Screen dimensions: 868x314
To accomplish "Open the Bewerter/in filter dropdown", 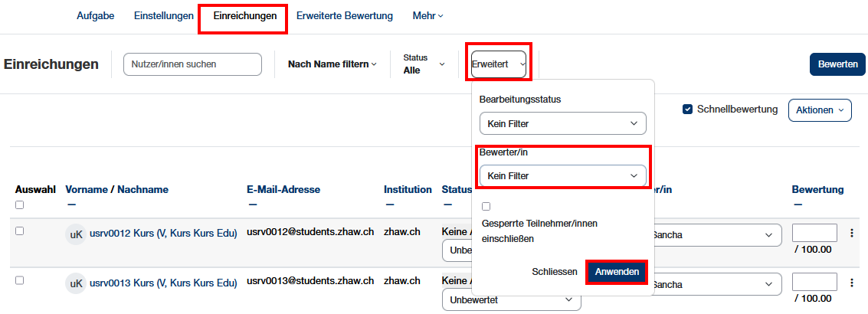I will [562, 176].
